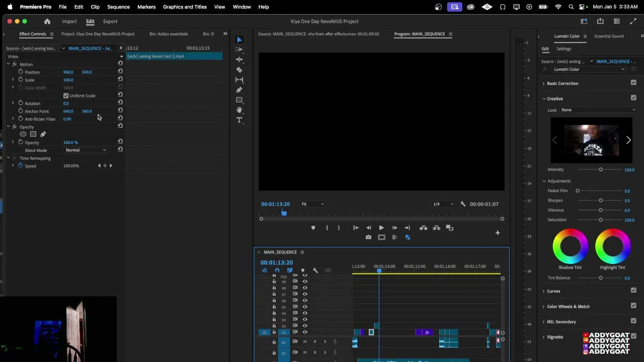This screenshot has height=362, width=644.
Task: Switch to Lumetri Settings tab
Action: point(563,49)
